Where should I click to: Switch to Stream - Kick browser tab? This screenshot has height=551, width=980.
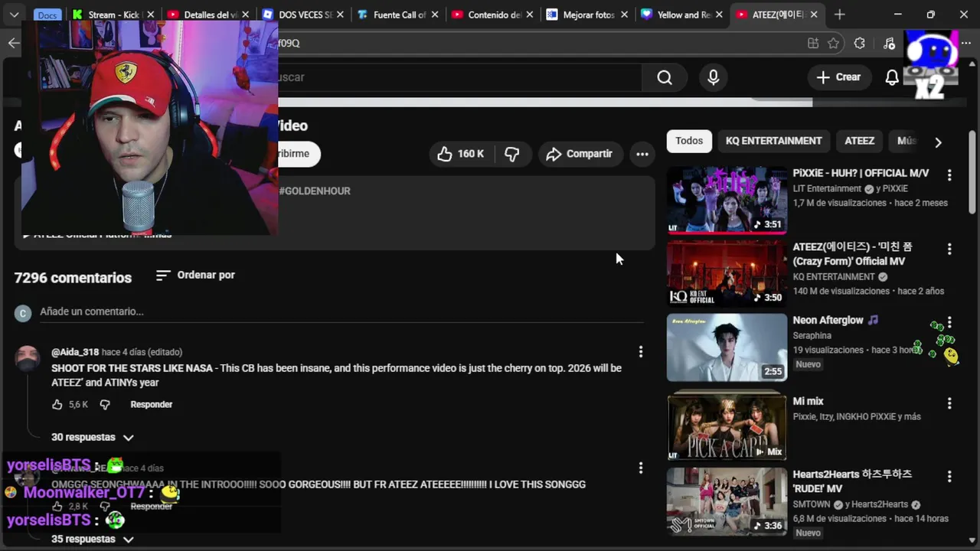pyautogui.click(x=112, y=15)
